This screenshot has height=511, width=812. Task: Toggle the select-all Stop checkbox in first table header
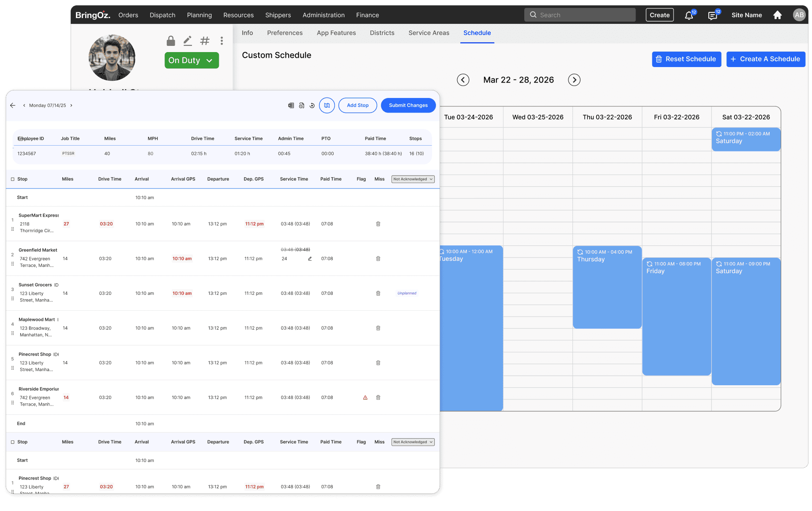[13, 179]
